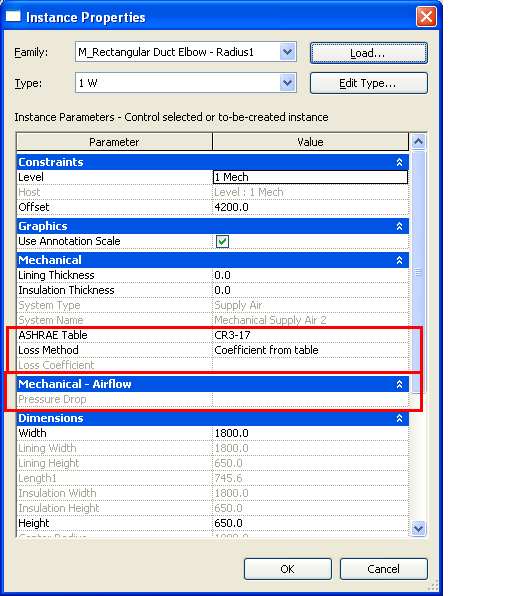
Task: Select the Offset value 4200.0
Action: coord(310,207)
